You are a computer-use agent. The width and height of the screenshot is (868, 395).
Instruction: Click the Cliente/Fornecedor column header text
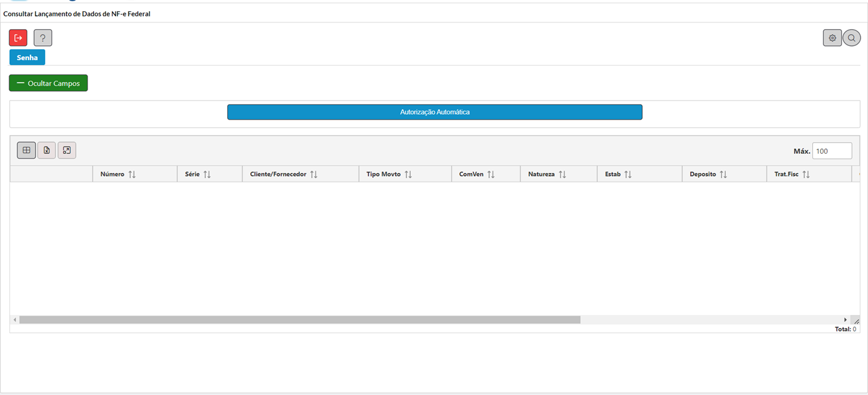[x=278, y=174]
